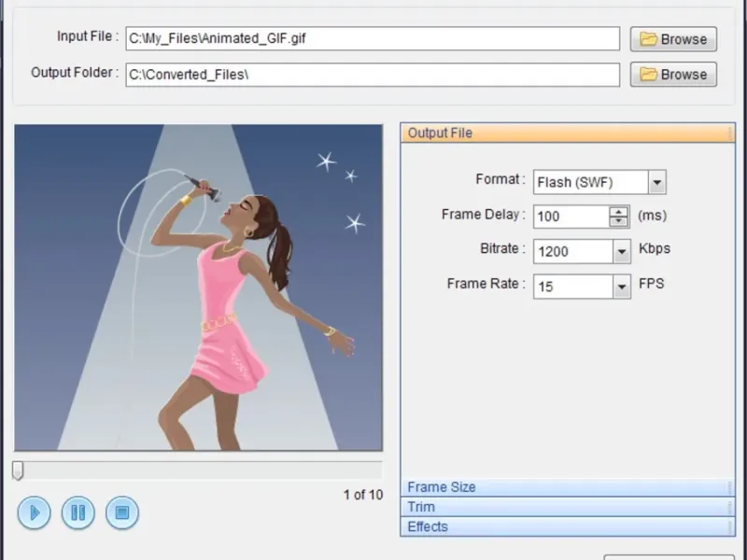Click the 'Bitrate :' label
This screenshot has width=747, height=560.
coord(502,248)
